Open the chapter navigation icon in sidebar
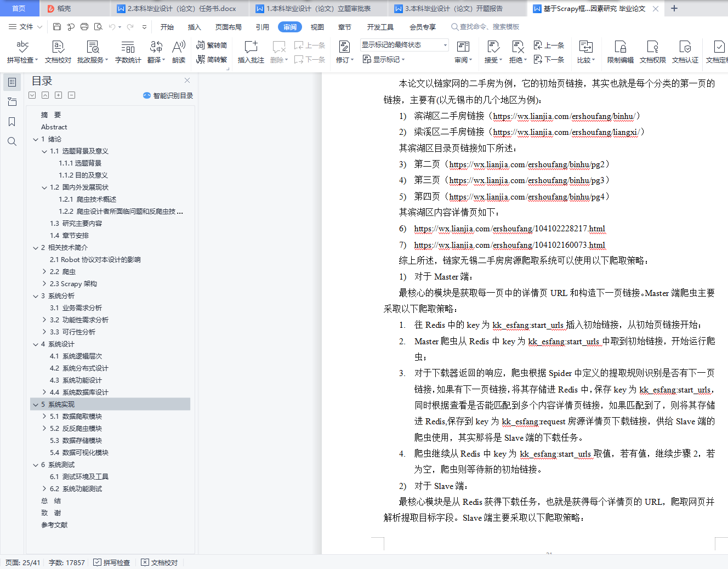The width and height of the screenshot is (728, 569). pyautogui.click(x=12, y=102)
